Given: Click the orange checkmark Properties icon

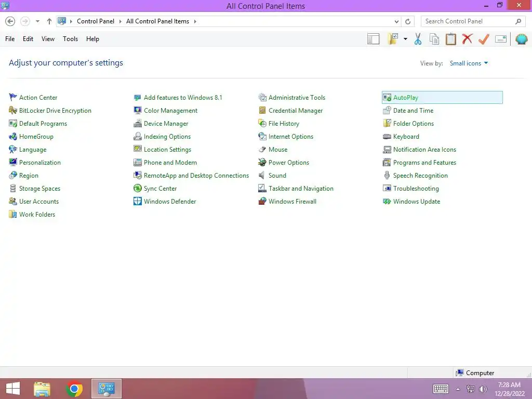Looking at the screenshot, I should point(484,39).
